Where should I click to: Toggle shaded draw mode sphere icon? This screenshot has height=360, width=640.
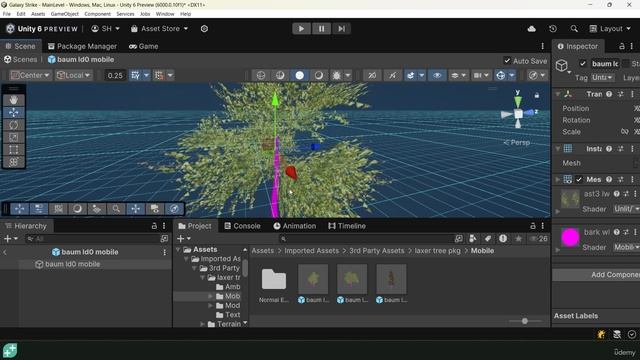point(300,75)
